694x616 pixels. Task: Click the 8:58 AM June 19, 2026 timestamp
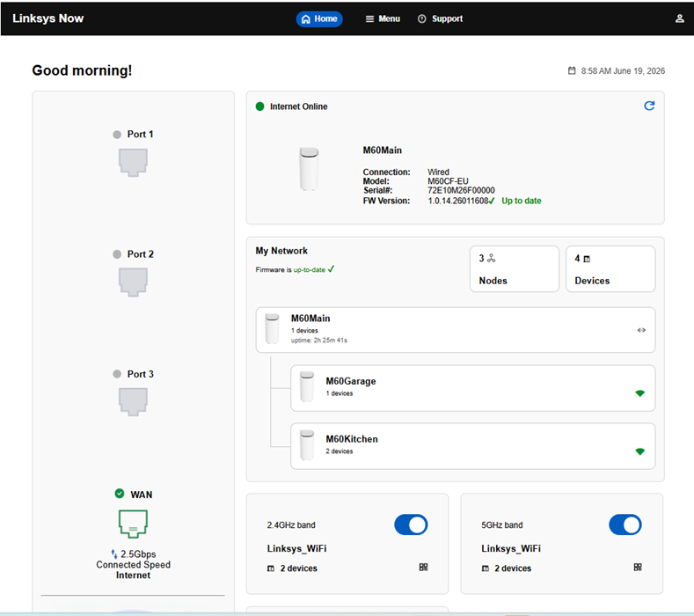(x=623, y=71)
